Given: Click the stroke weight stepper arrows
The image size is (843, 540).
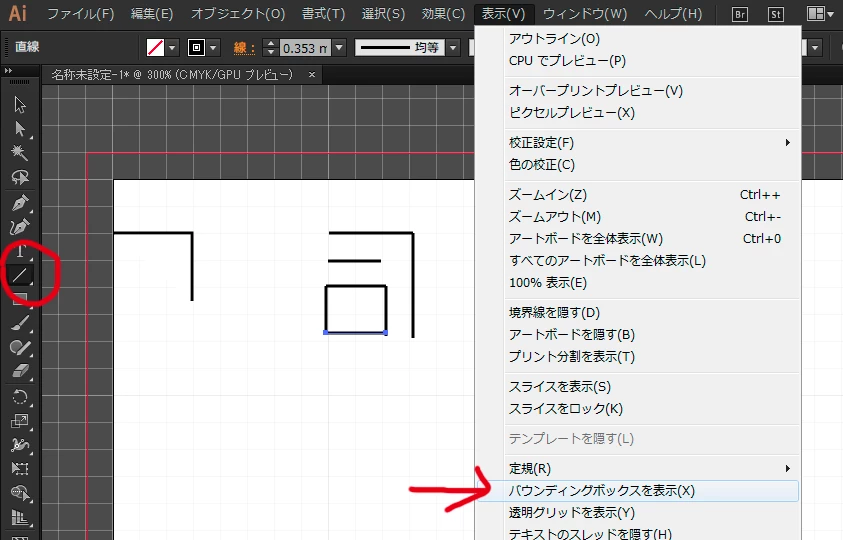Looking at the screenshot, I should pos(270,47).
